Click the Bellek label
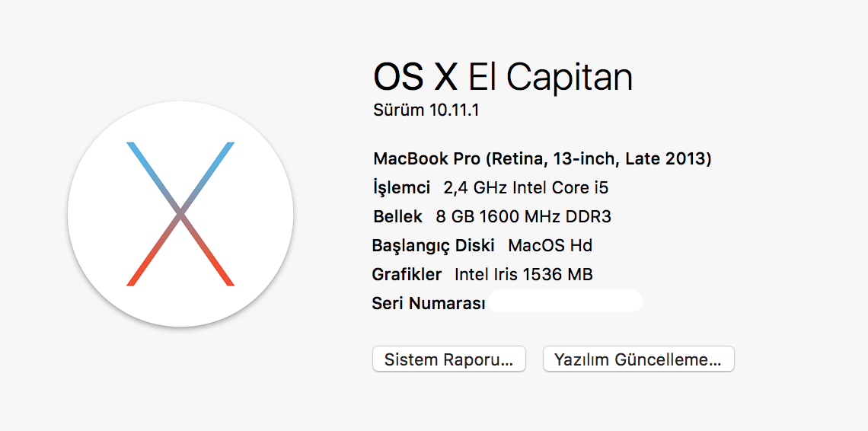This screenshot has height=431, width=868. tap(398, 216)
